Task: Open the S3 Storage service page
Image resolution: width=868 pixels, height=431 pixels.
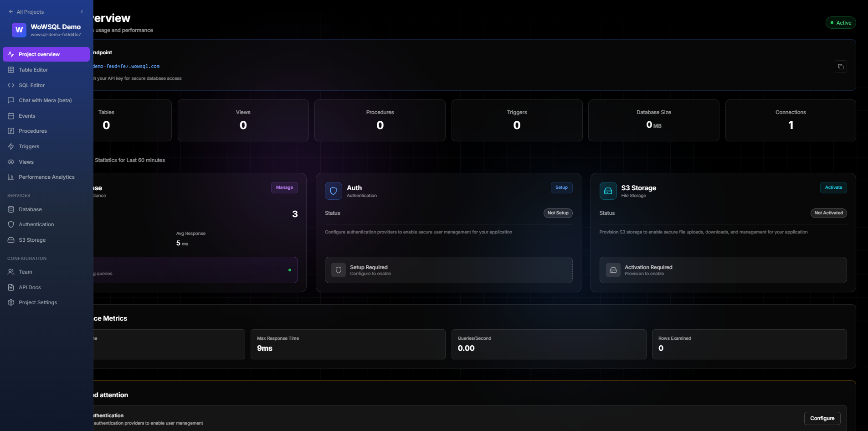Action: pyautogui.click(x=31, y=240)
